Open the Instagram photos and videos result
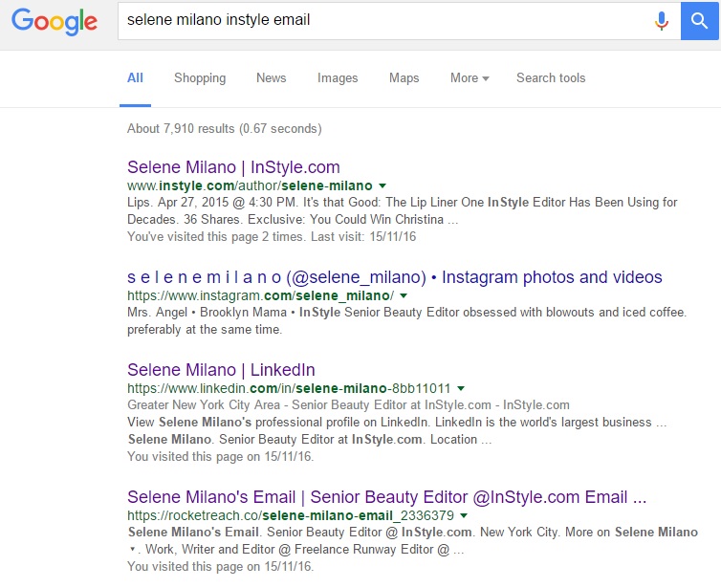 [394, 277]
